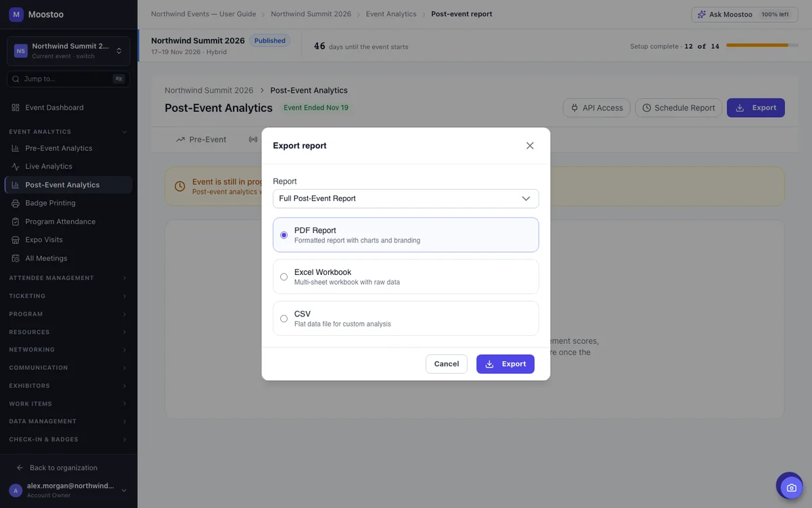Click Export button in the dialog footer
This screenshot has width=812, height=508.
click(x=505, y=364)
